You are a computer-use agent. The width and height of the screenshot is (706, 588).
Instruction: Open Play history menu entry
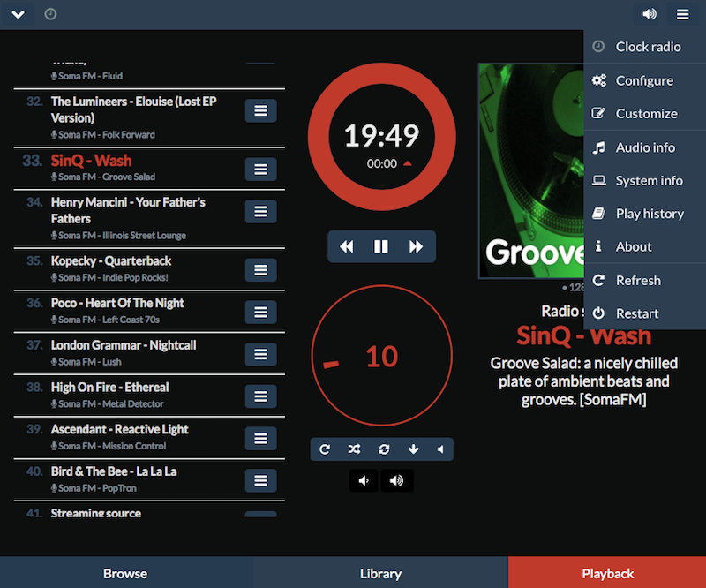645,214
